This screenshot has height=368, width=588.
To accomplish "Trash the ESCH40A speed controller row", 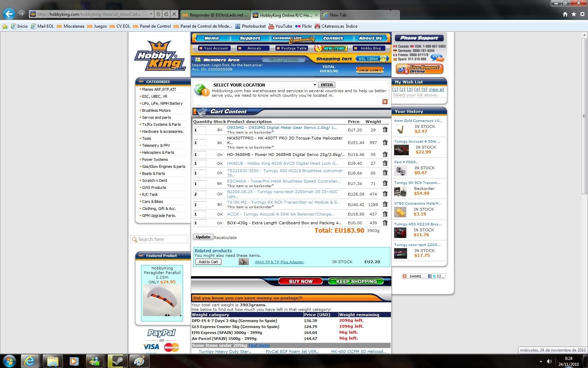I will click(x=385, y=183).
